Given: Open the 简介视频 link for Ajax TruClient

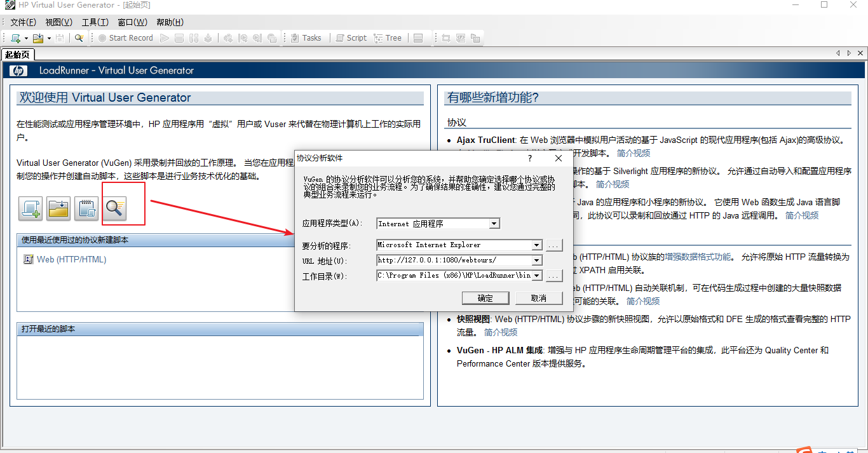Looking at the screenshot, I should click(634, 153).
